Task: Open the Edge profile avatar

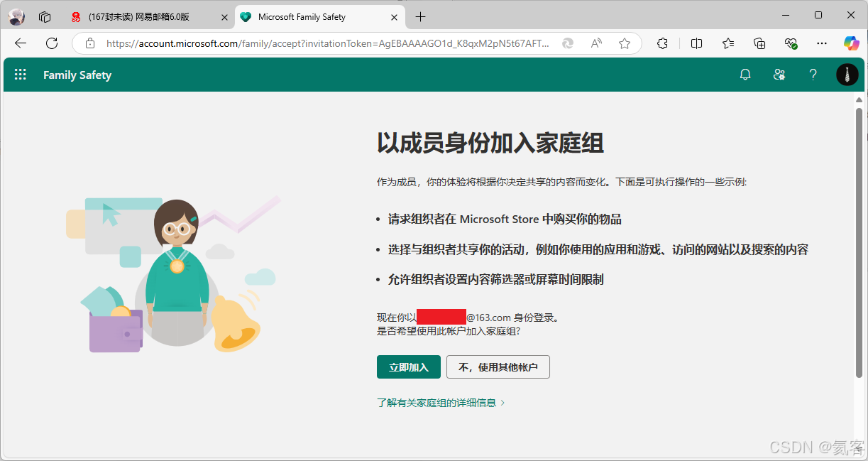Action: [16, 16]
